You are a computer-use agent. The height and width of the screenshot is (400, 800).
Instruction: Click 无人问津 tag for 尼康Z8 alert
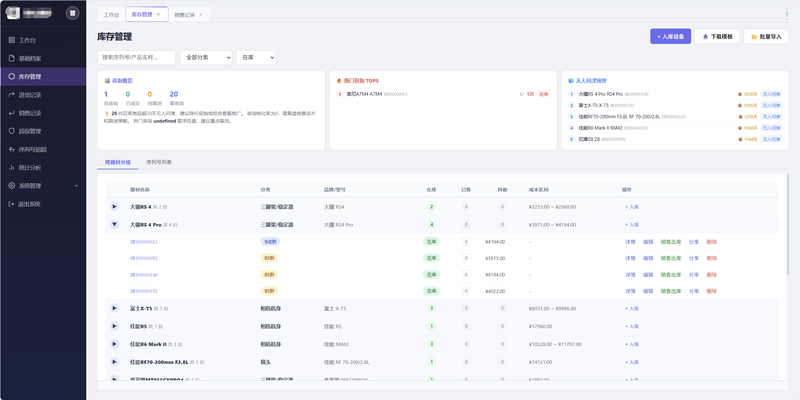point(771,139)
